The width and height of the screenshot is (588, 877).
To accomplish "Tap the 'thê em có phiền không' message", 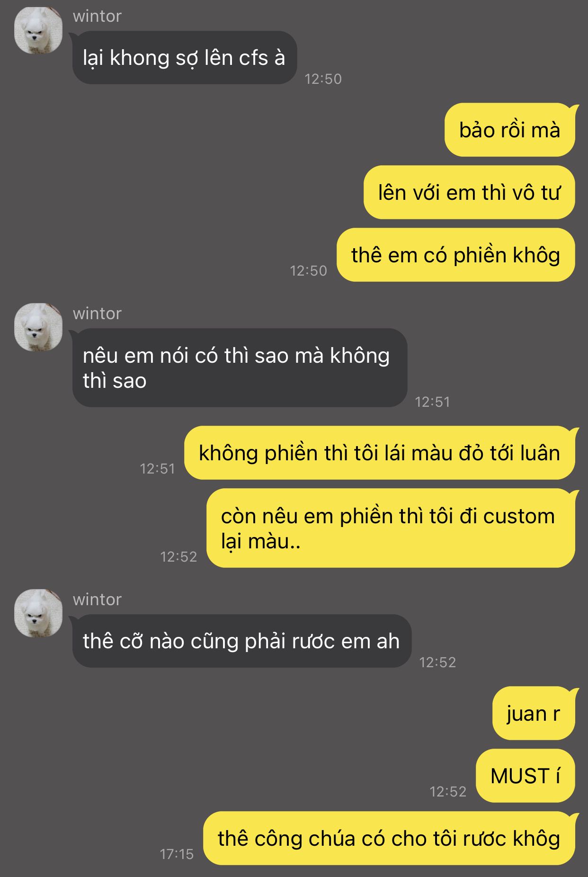I will (455, 255).
